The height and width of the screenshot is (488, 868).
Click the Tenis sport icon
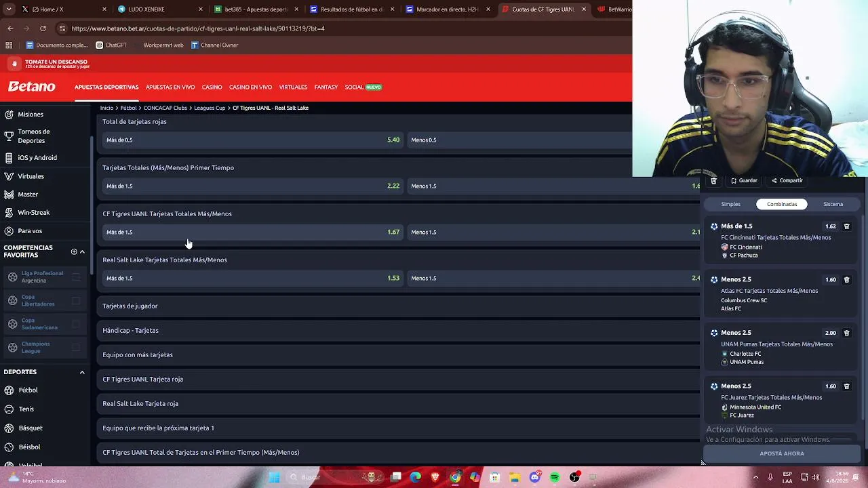(x=9, y=409)
